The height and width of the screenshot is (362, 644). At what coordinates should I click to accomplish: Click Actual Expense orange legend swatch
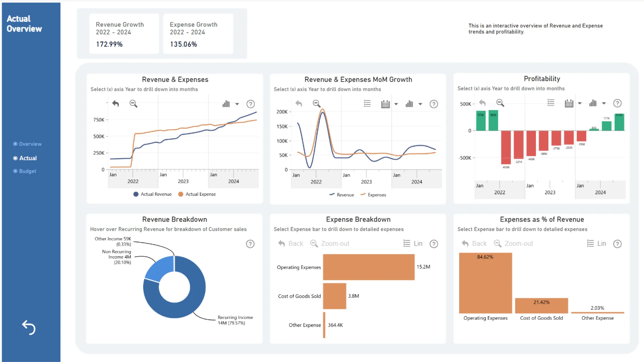coord(181,194)
